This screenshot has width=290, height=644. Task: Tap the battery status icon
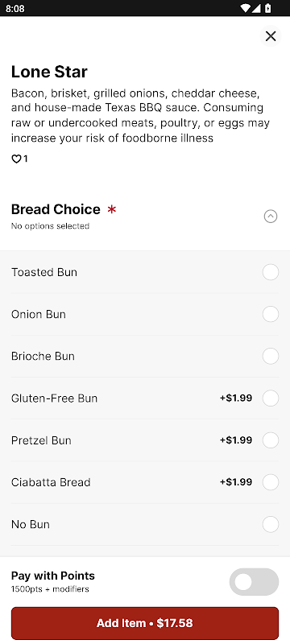click(x=267, y=8)
